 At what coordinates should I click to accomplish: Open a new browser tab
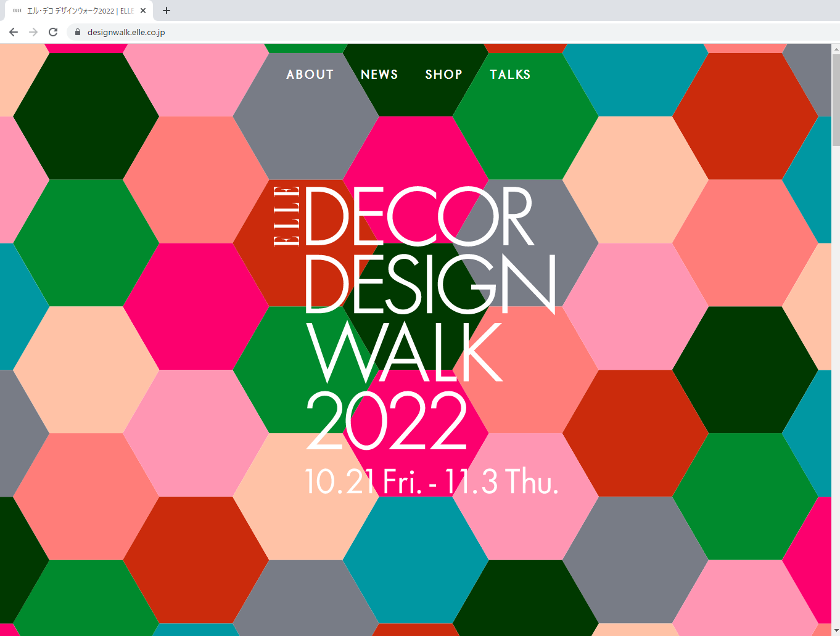167,10
